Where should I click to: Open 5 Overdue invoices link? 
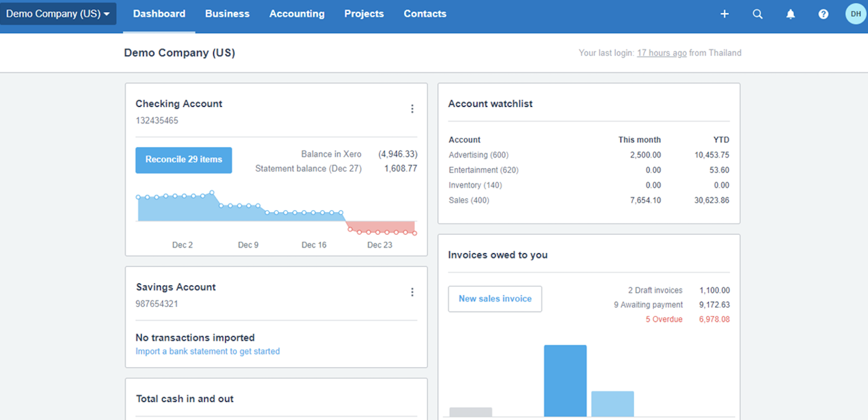[664, 319]
